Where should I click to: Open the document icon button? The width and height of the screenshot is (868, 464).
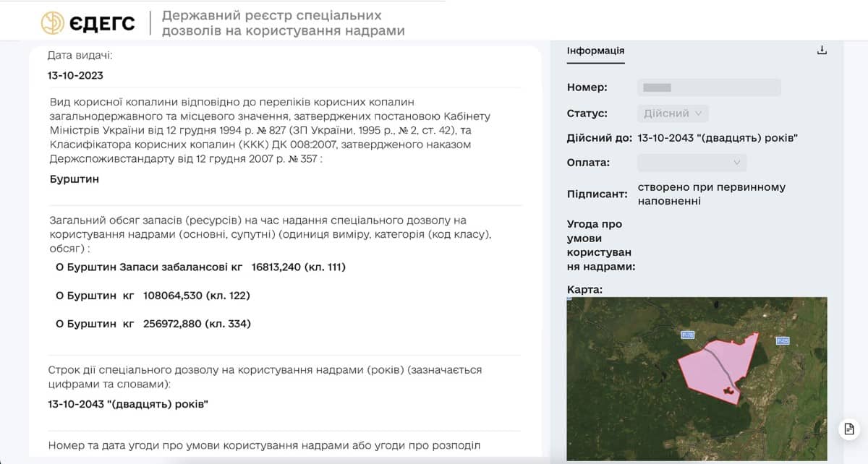(x=850, y=429)
